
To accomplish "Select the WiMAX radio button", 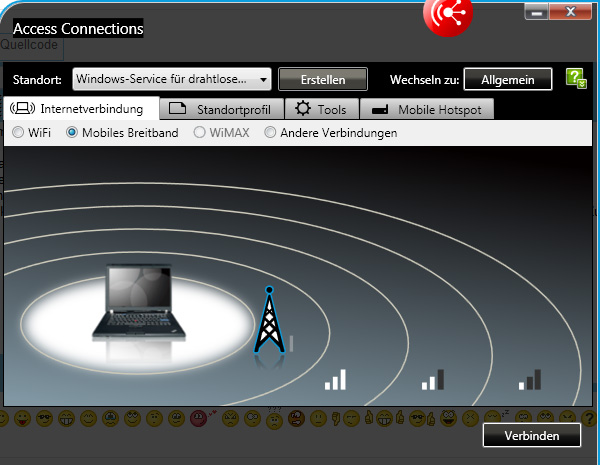I will click(x=200, y=132).
